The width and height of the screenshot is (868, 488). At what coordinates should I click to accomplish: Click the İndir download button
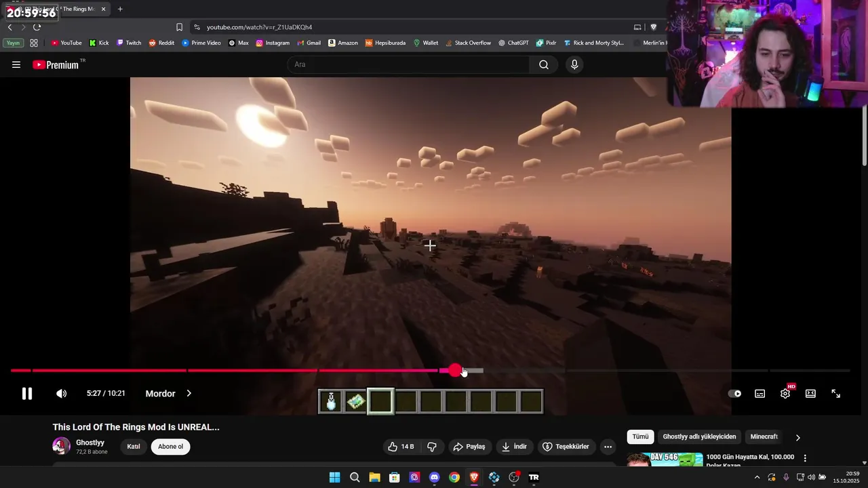click(514, 447)
